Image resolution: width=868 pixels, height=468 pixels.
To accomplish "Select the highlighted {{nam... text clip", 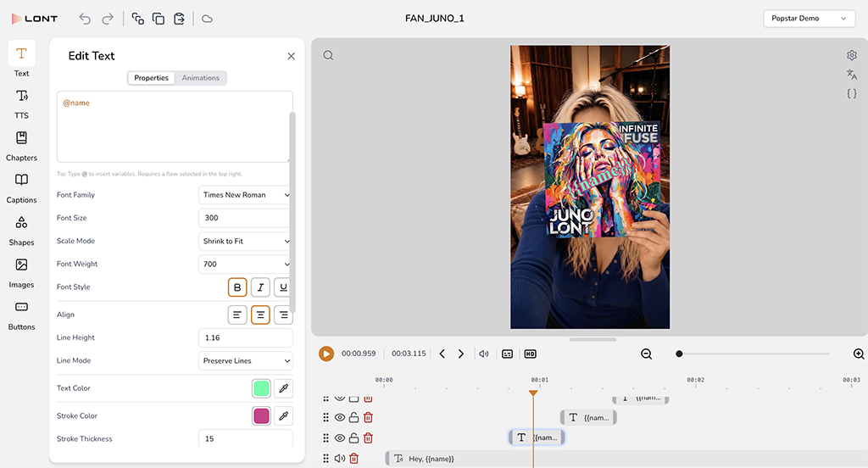I will pyautogui.click(x=537, y=437).
